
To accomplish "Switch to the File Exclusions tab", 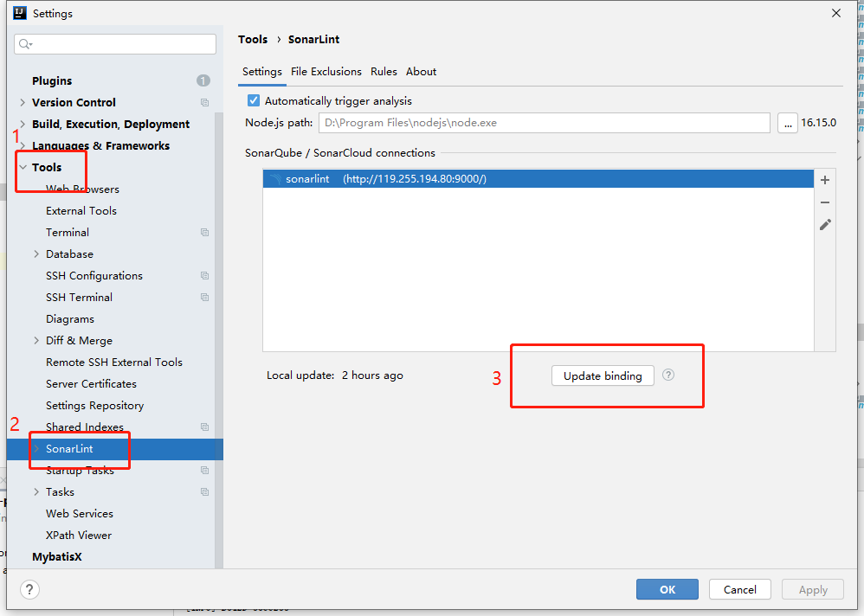I will [x=326, y=72].
